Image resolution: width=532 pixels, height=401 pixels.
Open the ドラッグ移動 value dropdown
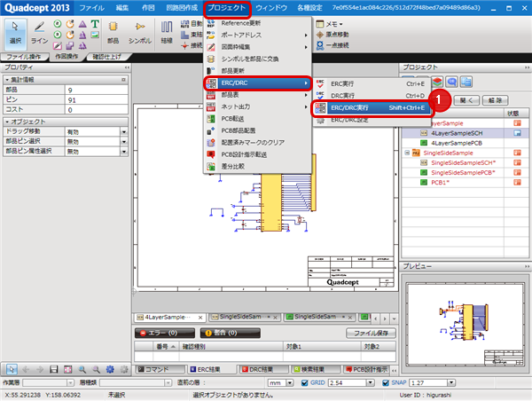(124, 131)
